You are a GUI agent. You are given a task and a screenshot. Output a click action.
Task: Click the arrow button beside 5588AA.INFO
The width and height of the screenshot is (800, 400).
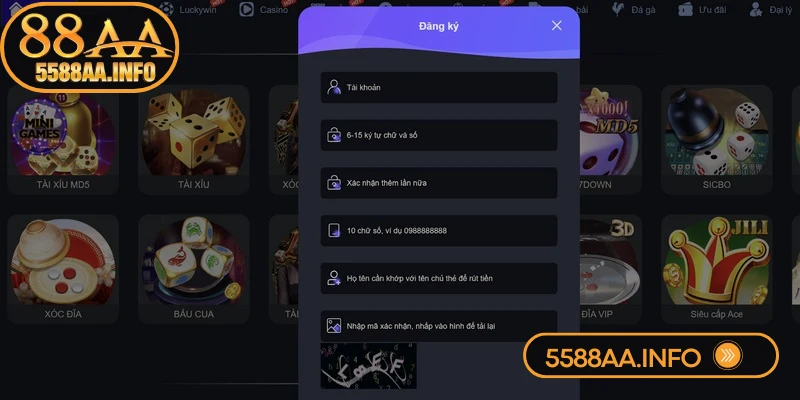pos(728,356)
